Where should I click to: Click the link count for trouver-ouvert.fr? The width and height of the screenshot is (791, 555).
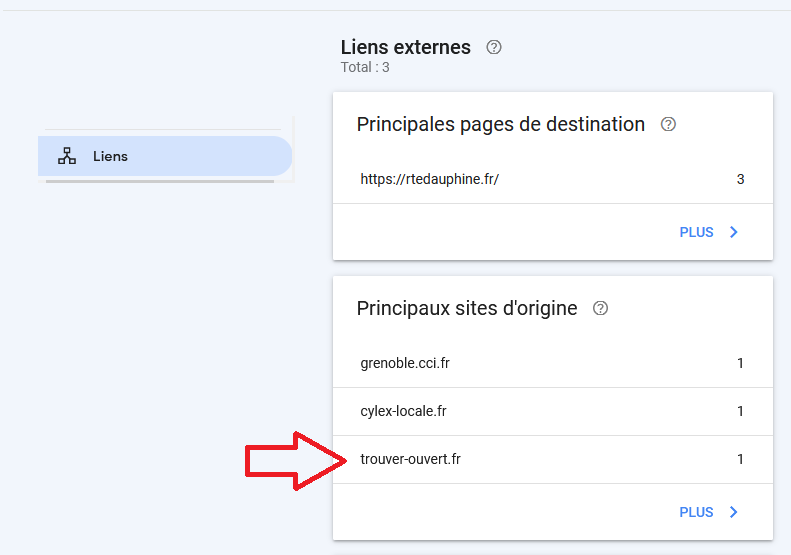click(740, 459)
